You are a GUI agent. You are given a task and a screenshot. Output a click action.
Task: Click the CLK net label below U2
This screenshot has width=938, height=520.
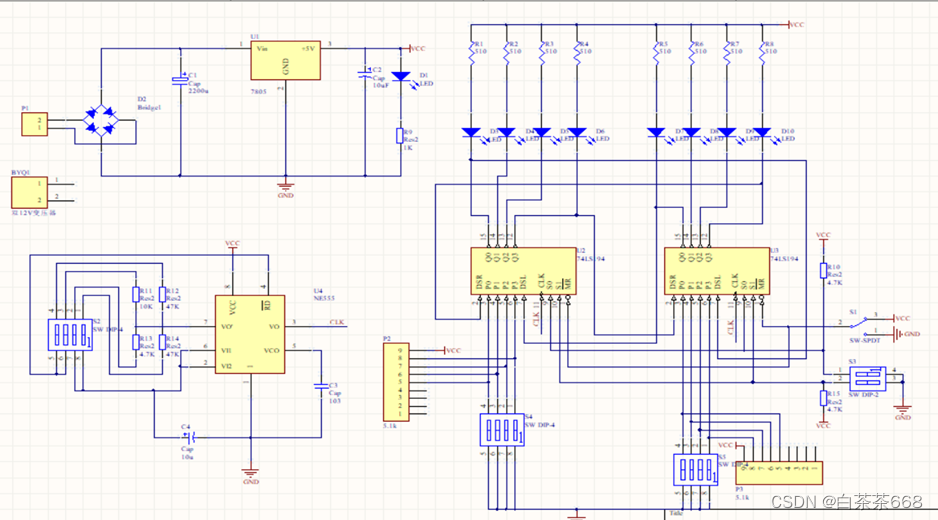coord(536,318)
